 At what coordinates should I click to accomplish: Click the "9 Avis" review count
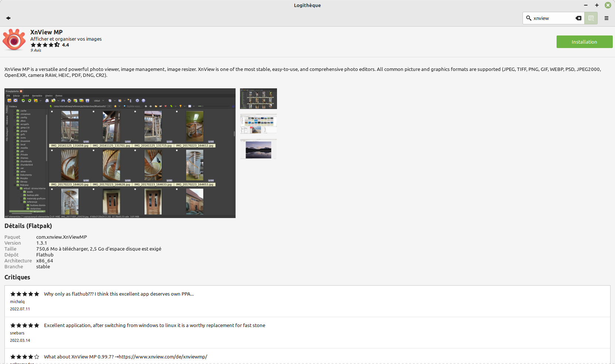pyautogui.click(x=36, y=50)
